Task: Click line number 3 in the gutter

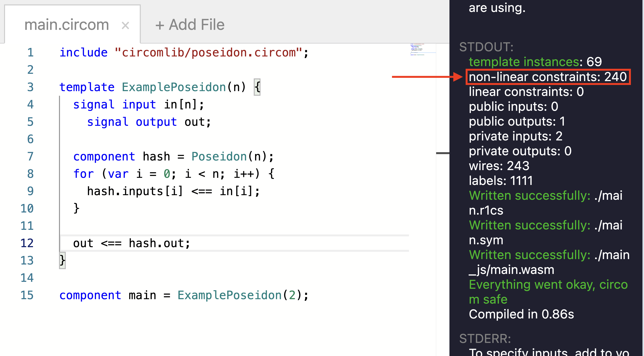Action: pos(30,87)
